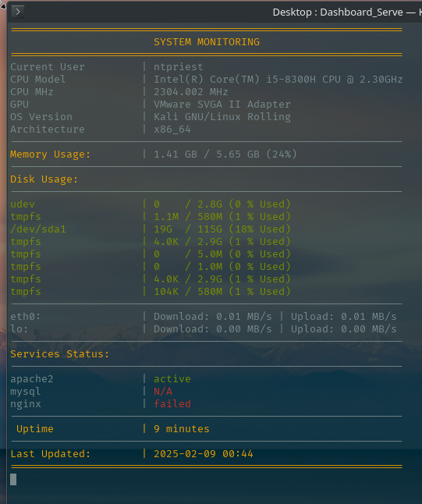Image resolution: width=422 pixels, height=504 pixels.
Task: Select the username "ntpriest"
Action: [x=179, y=67]
